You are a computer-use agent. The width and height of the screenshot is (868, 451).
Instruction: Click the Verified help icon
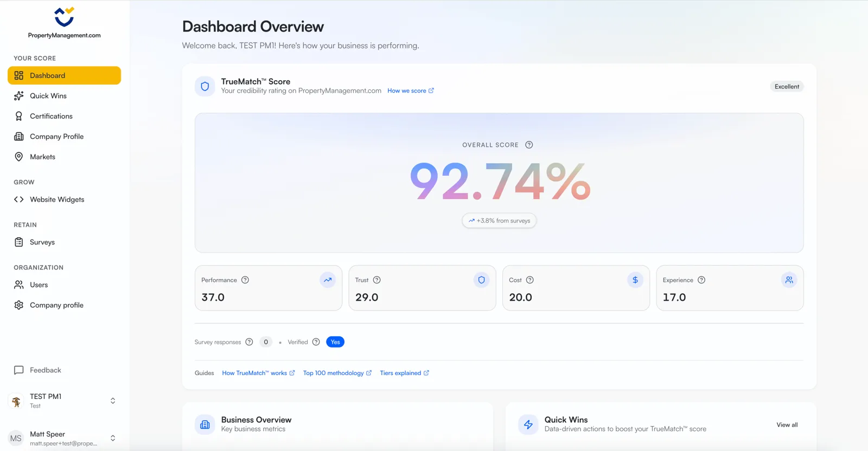pyautogui.click(x=316, y=342)
